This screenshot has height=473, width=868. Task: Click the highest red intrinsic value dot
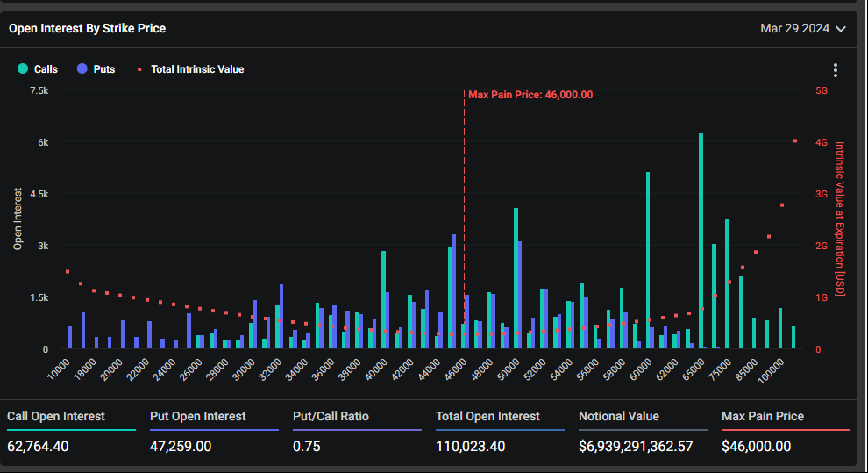[x=795, y=140]
